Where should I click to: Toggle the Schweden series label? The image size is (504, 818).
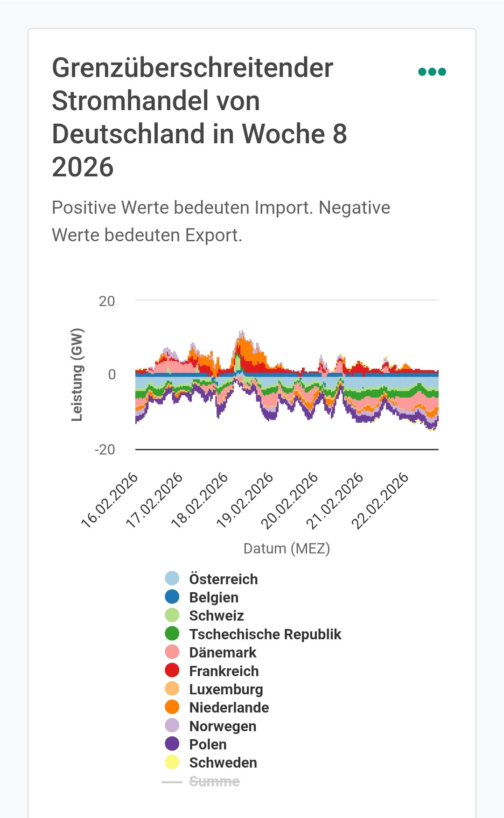[x=223, y=762]
